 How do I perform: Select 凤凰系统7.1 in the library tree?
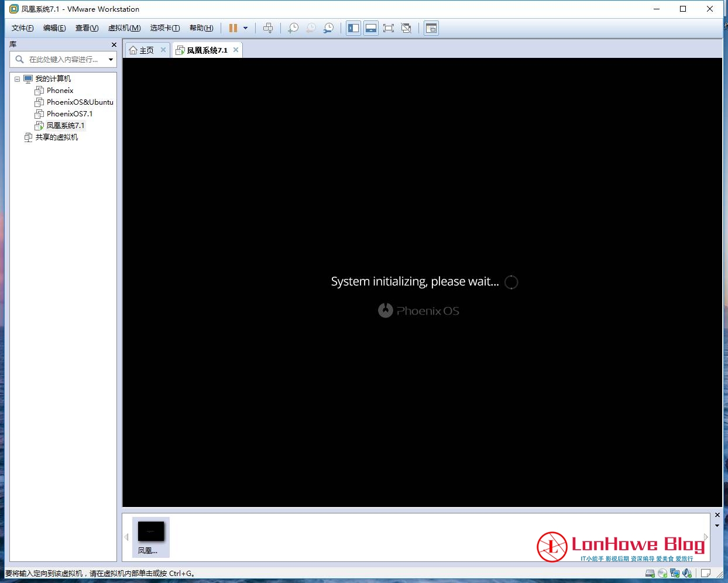(65, 126)
